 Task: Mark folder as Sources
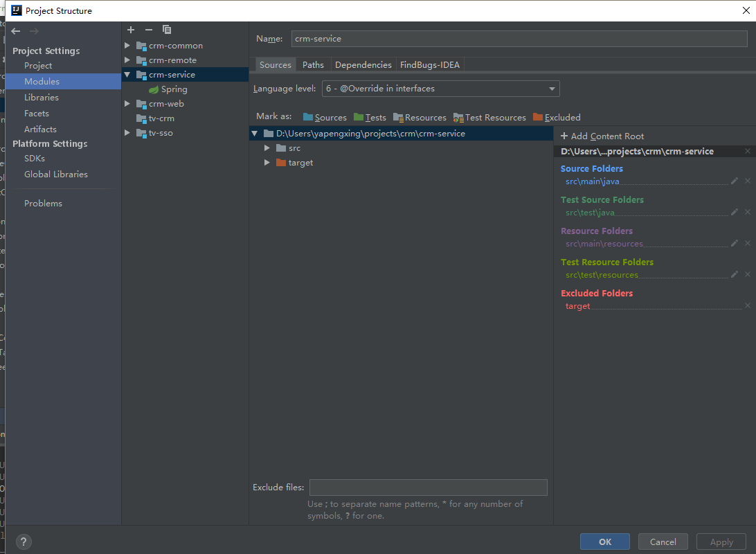pyautogui.click(x=325, y=117)
